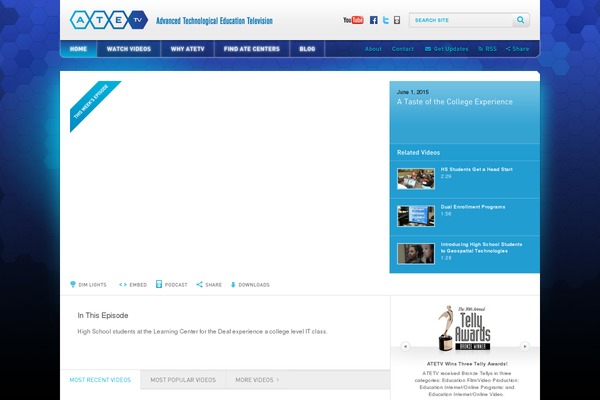Open Dual Enrollment Programs thumbnail
The height and width of the screenshot is (400, 600).
416,216
